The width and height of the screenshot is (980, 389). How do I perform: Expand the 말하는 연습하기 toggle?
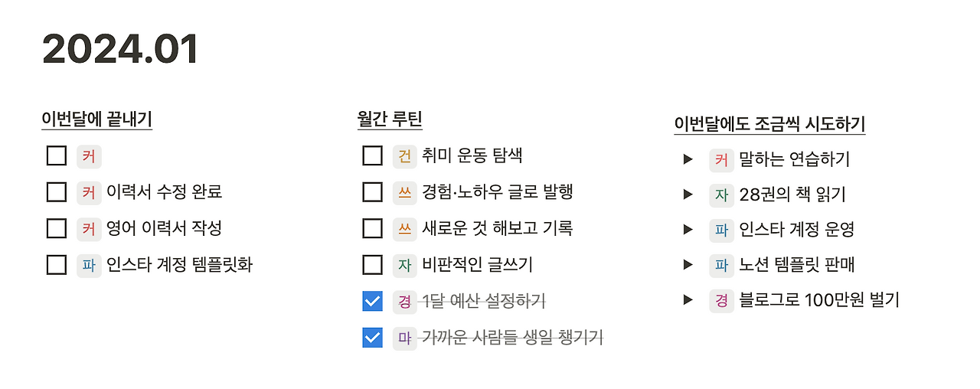coord(688,159)
